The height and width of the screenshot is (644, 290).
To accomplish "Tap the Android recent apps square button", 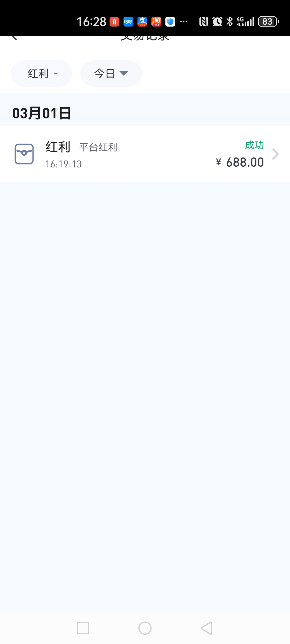I will (x=83, y=628).
